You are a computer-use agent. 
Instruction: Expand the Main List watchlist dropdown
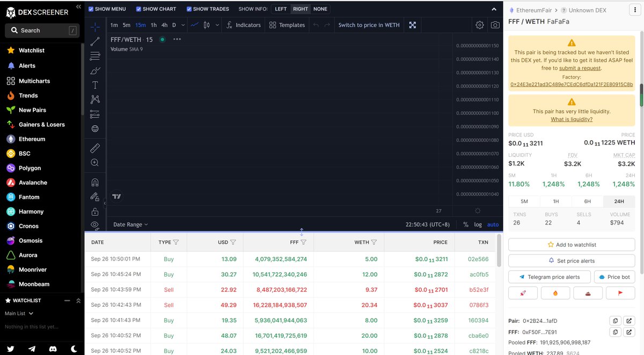[19, 314]
